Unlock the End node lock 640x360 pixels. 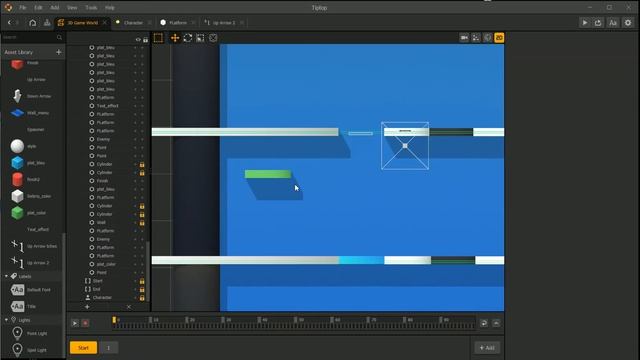coord(142,289)
